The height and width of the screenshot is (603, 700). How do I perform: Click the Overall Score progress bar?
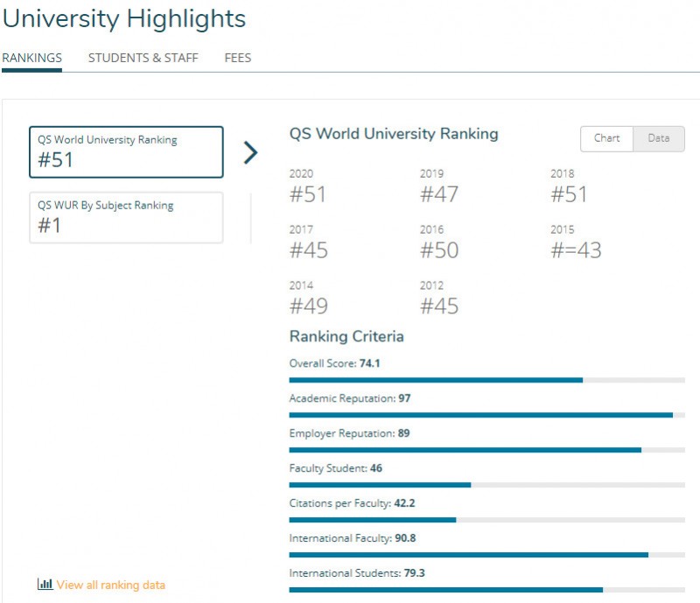click(486, 380)
